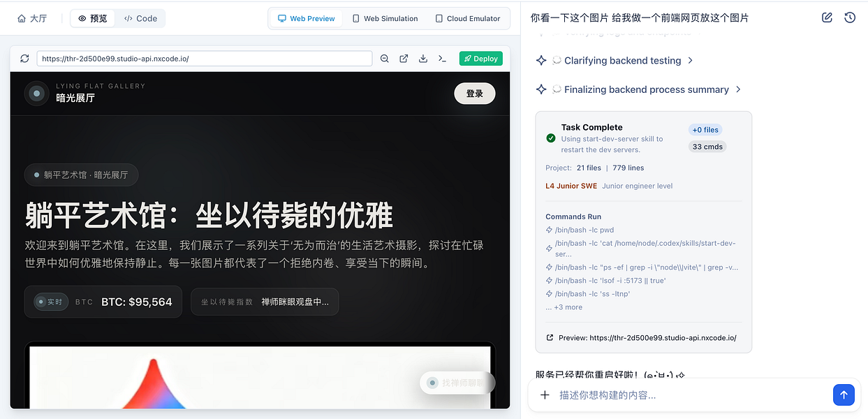
Task: Expand the +3 more commands
Action: (x=564, y=307)
